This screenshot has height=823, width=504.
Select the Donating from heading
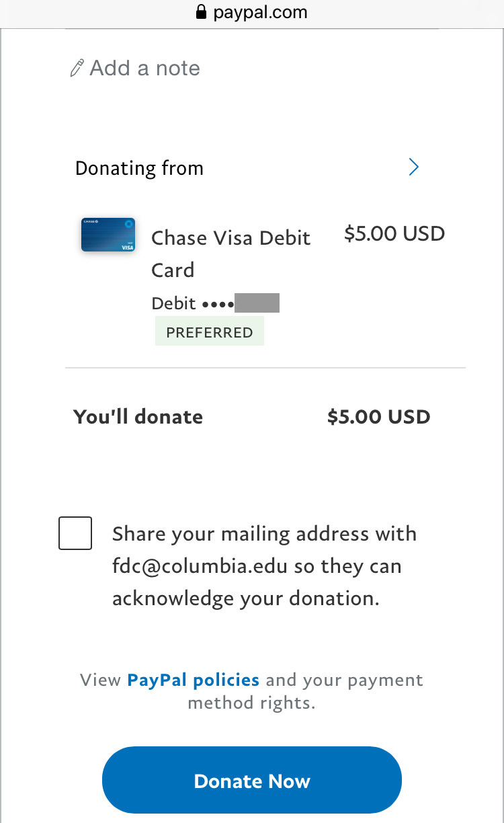(139, 168)
